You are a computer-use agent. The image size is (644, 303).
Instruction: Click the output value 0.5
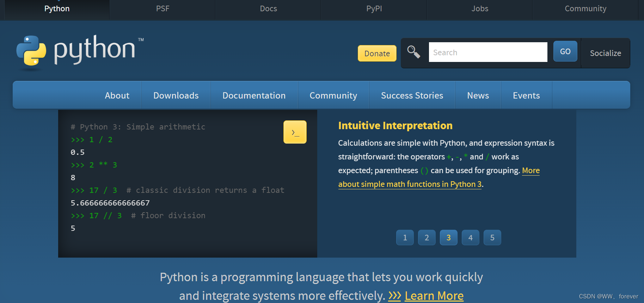coord(78,152)
